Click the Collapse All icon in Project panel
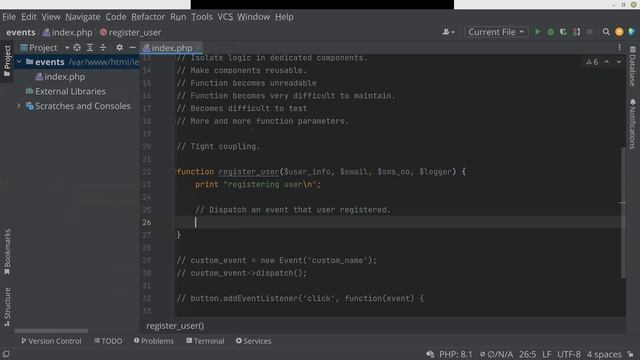 [x=103, y=47]
